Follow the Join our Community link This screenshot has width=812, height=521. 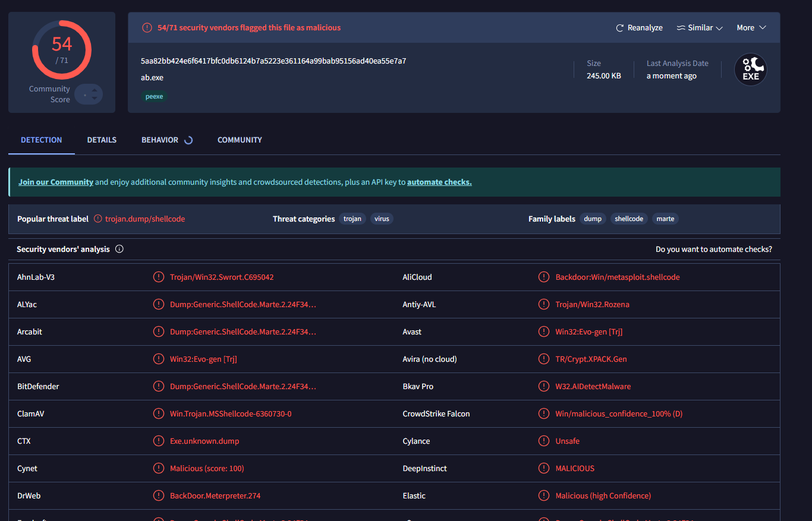point(56,182)
